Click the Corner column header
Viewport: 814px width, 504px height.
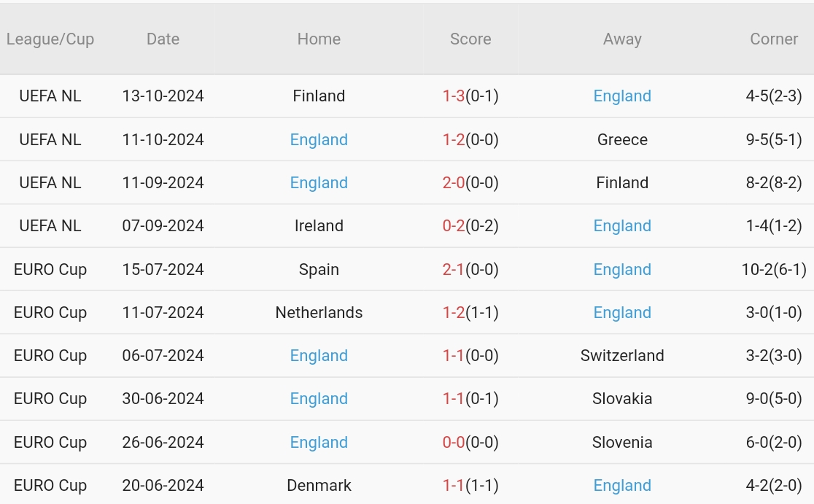tap(774, 39)
